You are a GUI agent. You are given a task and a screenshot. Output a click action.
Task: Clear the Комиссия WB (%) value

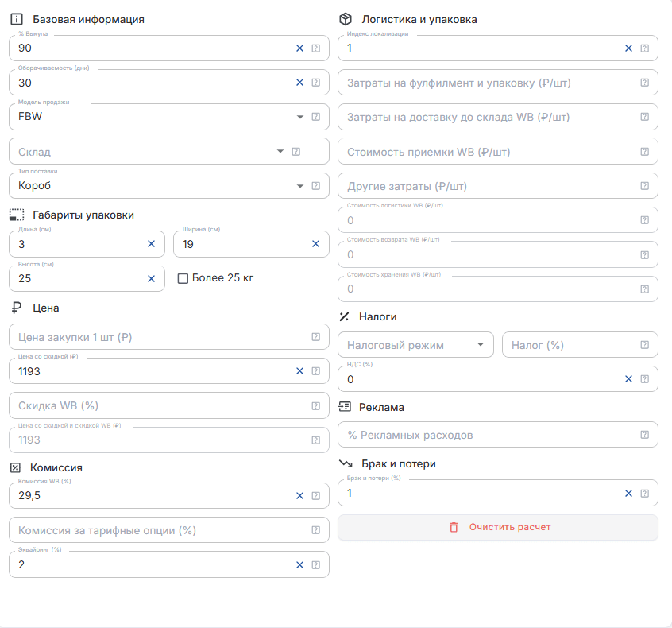coord(299,496)
